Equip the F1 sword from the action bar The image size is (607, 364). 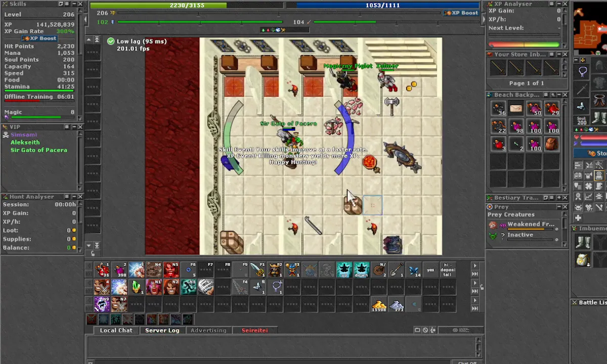pos(258,269)
